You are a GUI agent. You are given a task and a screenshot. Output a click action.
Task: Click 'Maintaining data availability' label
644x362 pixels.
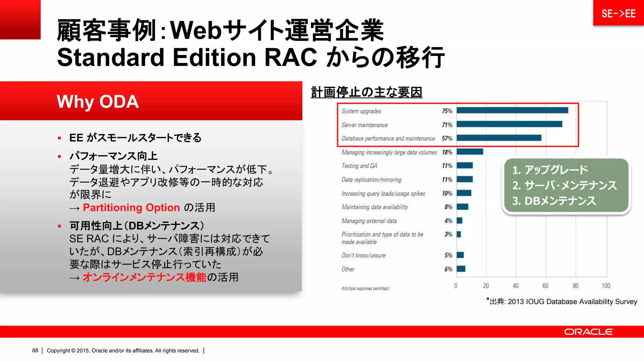coord(375,207)
